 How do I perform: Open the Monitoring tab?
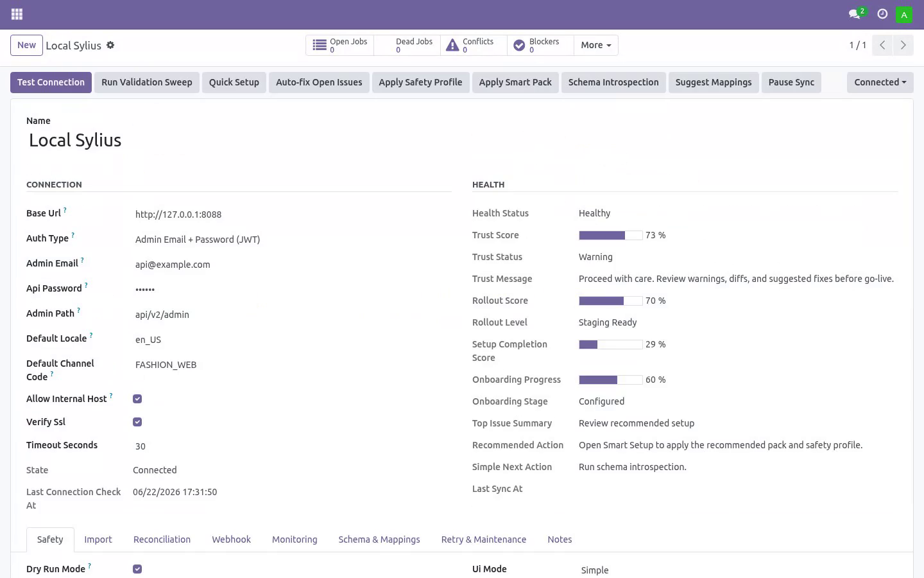coord(295,539)
